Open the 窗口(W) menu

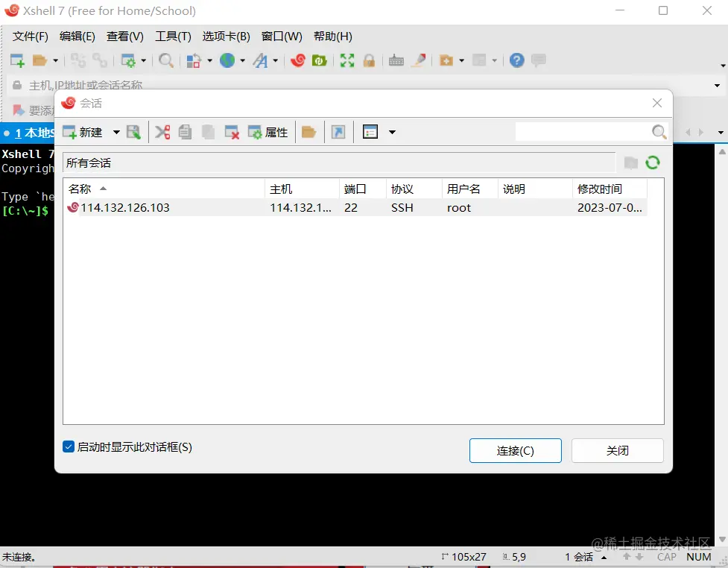282,37
